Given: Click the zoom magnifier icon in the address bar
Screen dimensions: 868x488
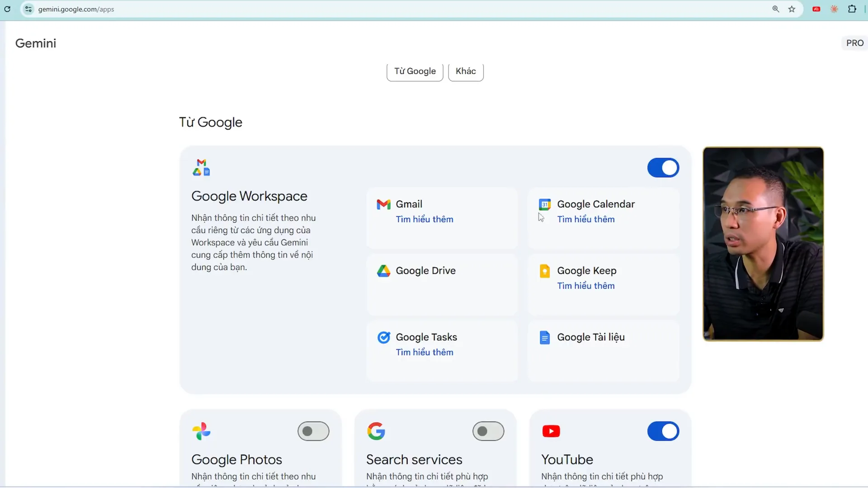Looking at the screenshot, I should [x=776, y=9].
